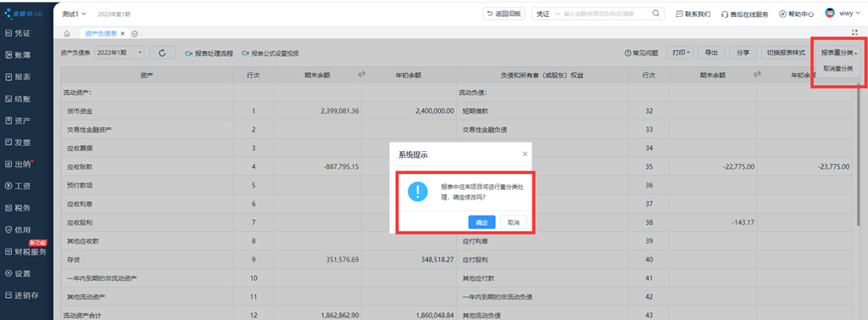Screen dimensions: 868x320
Task: Open the 信用 module in sidebar
Action: (x=18, y=229)
